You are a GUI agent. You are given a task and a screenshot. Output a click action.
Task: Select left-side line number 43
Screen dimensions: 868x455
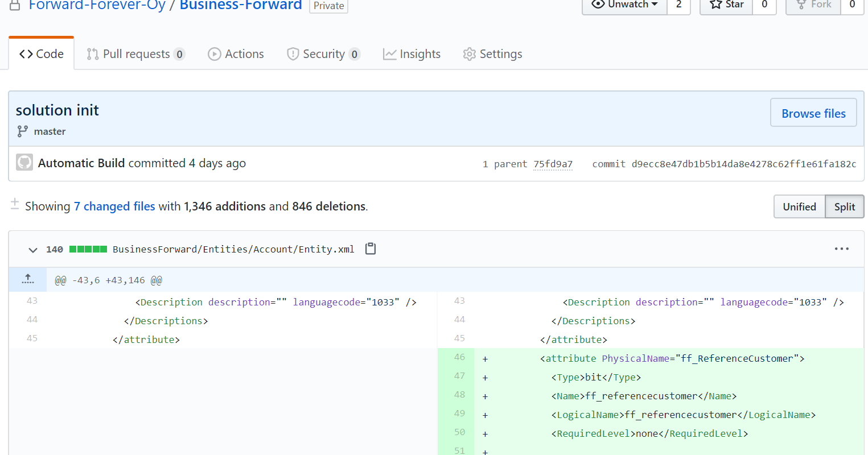click(32, 301)
